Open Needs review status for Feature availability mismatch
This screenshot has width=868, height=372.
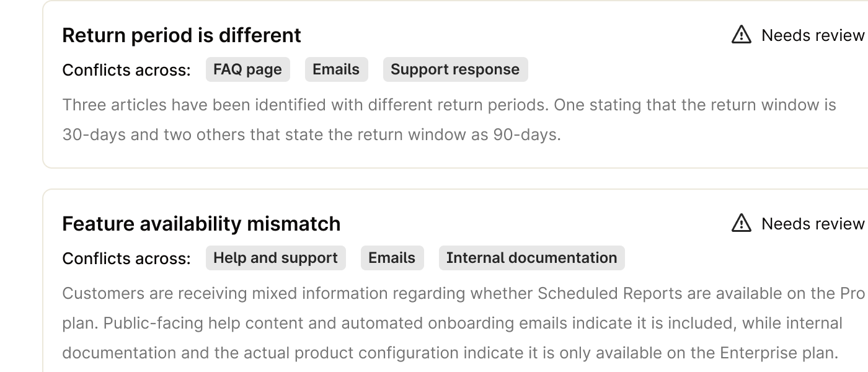pyautogui.click(x=812, y=223)
